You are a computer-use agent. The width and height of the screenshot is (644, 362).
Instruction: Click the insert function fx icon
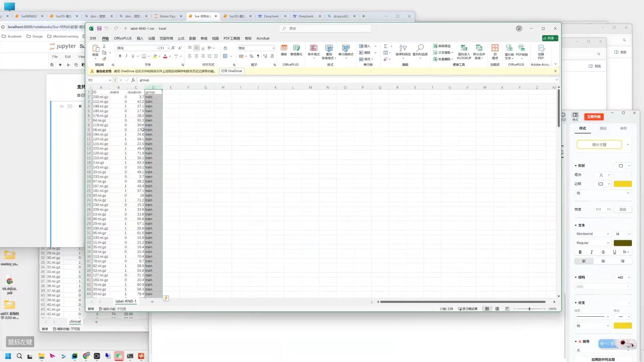(x=133, y=80)
